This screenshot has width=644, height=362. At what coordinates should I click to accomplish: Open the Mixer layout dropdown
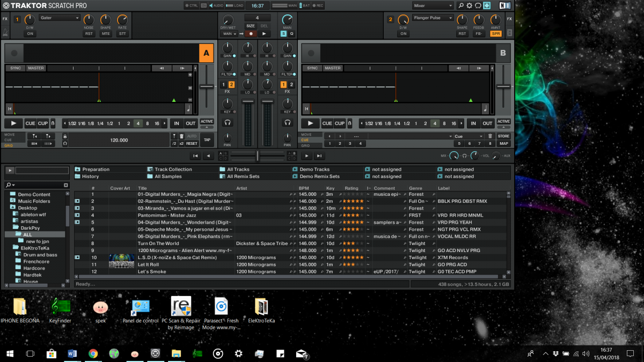click(x=433, y=5)
